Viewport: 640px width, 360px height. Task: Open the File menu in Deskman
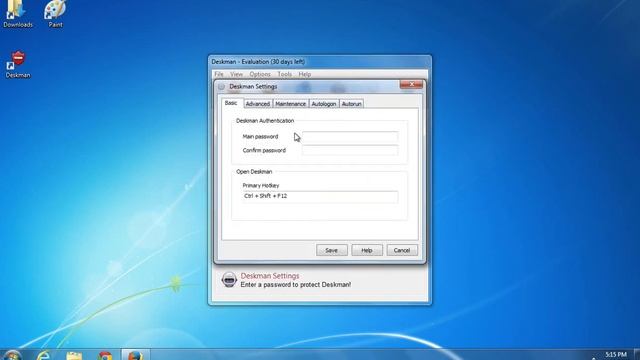[x=219, y=74]
